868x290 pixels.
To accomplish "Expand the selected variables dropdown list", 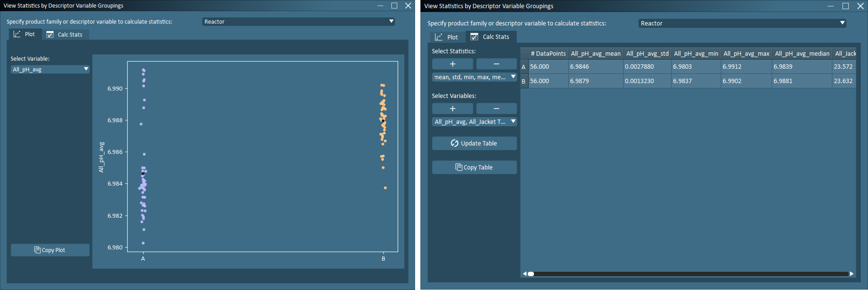I will [x=474, y=121].
